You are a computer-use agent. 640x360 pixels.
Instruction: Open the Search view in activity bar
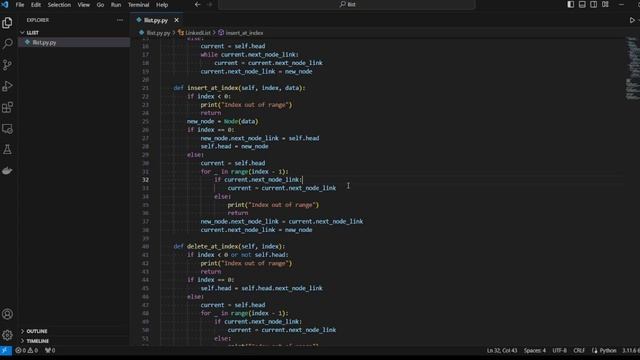pyautogui.click(x=7, y=44)
